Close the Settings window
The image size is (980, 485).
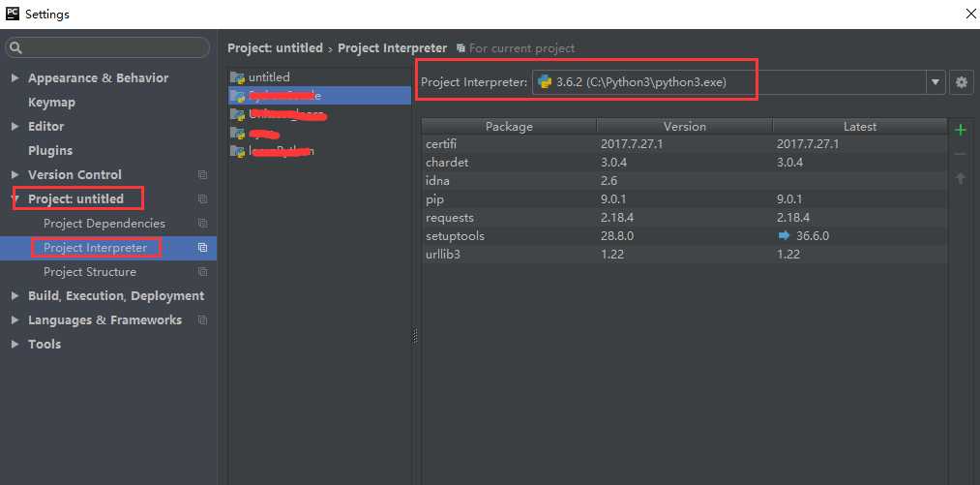970,15
